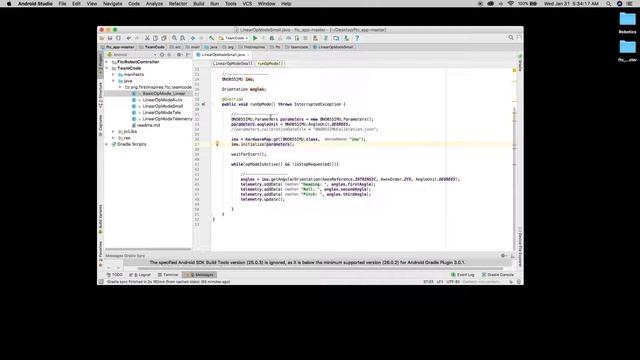Open the Gradle Console button
This screenshot has width=640, height=360.
(x=498, y=275)
